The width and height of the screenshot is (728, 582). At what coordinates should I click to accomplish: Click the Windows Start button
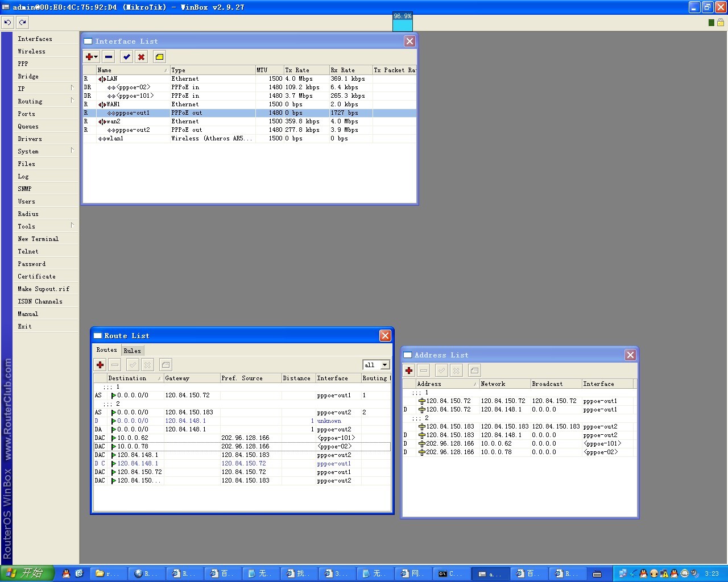[27, 573]
